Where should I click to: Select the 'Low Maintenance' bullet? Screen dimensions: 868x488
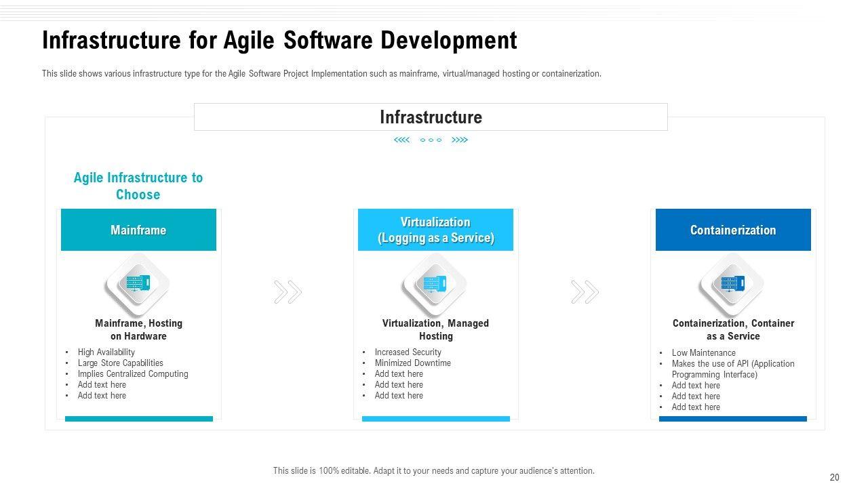(x=703, y=353)
